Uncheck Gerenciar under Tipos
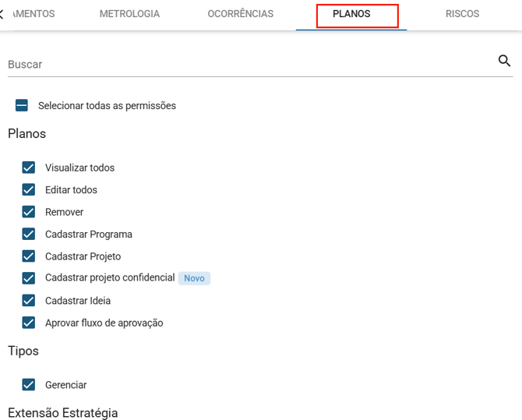This screenshot has height=420, width=522. [x=29, y=385]
